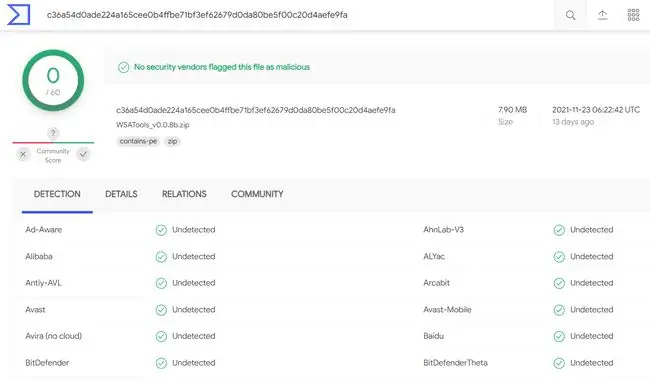Click the zip tag
Viewport: 650px width, 382px height.
172,141
